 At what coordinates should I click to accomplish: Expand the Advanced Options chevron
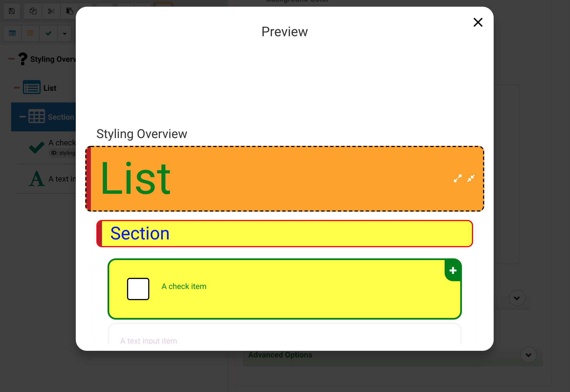tap(528, 355)
